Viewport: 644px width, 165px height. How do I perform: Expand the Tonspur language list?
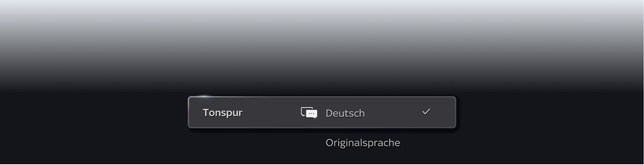click(x=322, y=112)
